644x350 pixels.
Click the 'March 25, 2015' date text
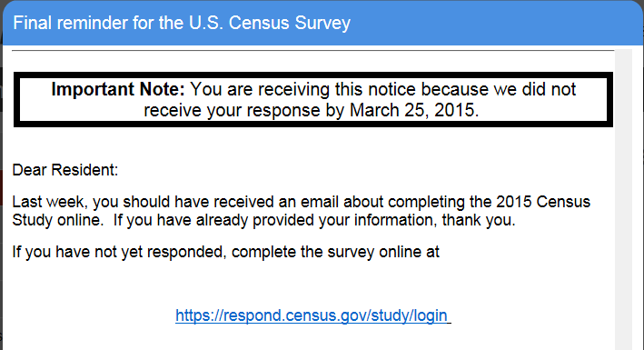[x=412, y=110]
